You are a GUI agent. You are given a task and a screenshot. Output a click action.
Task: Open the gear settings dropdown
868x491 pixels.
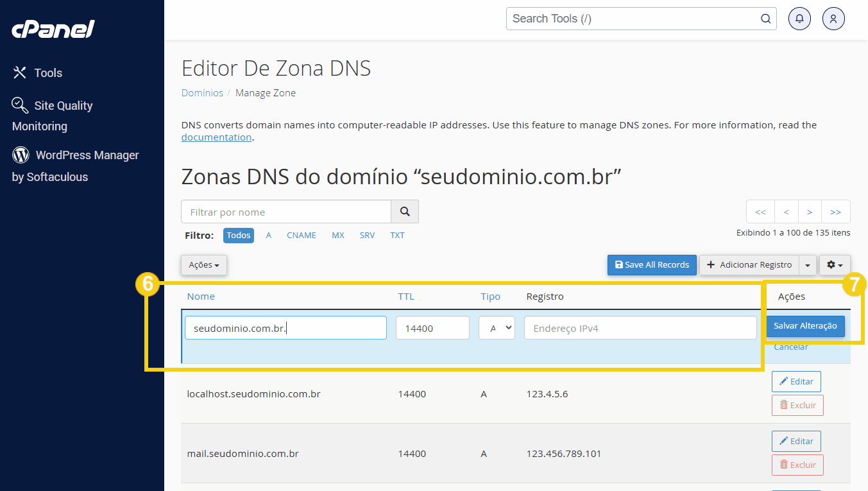click(x=835, y=265)
